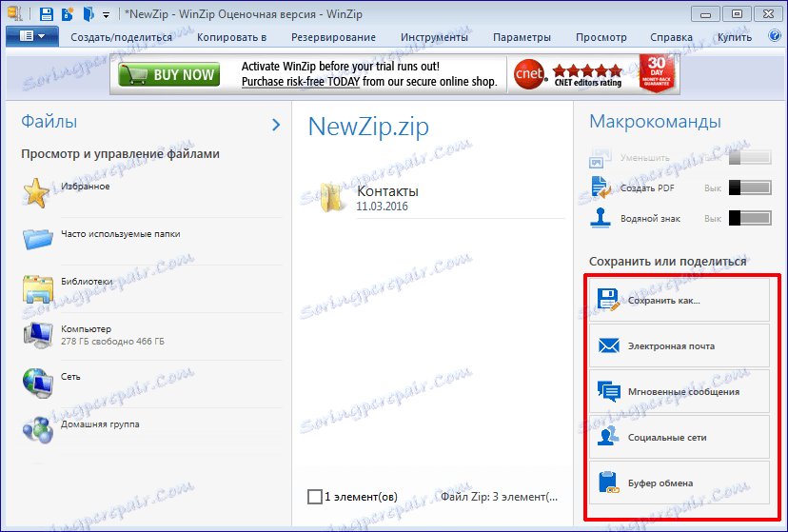Click the Водяной знак stamp icon
The height and width of the screenshot is (532, 788).
(601, 219)
